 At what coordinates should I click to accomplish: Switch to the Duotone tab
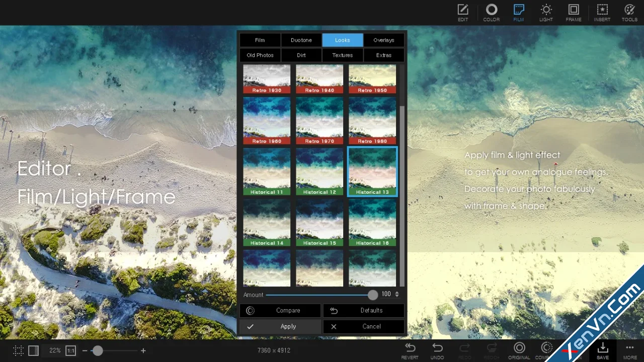tap(301, 40)
